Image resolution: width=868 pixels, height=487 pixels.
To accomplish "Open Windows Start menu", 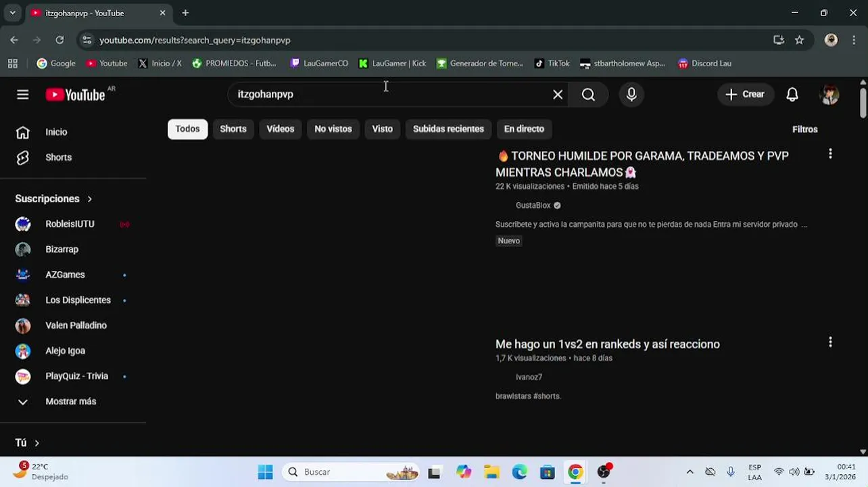I will click(265, 472).
